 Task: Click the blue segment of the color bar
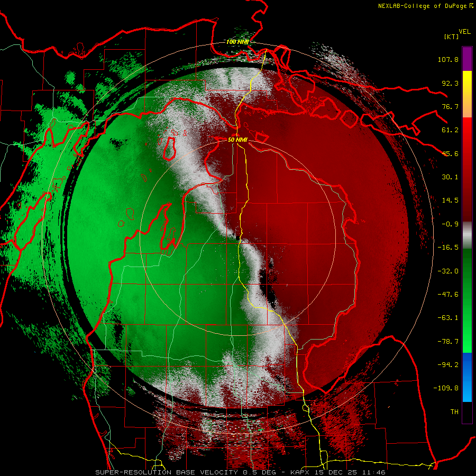467,377
